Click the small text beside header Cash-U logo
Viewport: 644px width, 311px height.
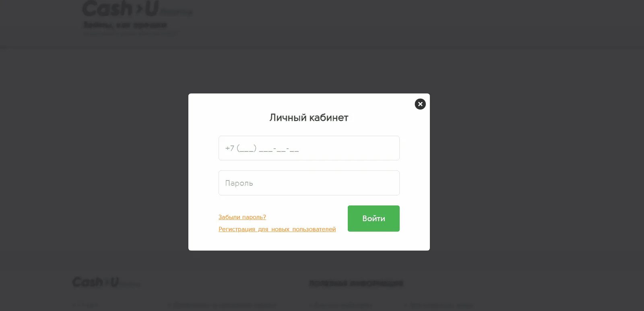point(176,12)
